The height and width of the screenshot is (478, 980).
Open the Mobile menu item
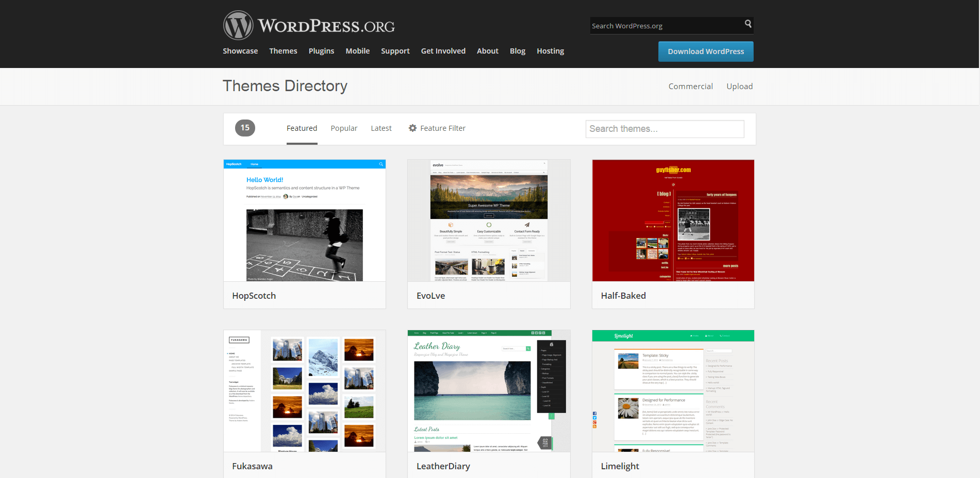(358, 51)
